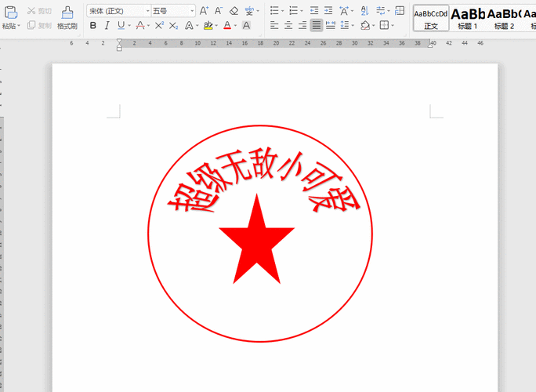
Task: Expand the line spacing dropdown arrow
Action: click(354, 26)
